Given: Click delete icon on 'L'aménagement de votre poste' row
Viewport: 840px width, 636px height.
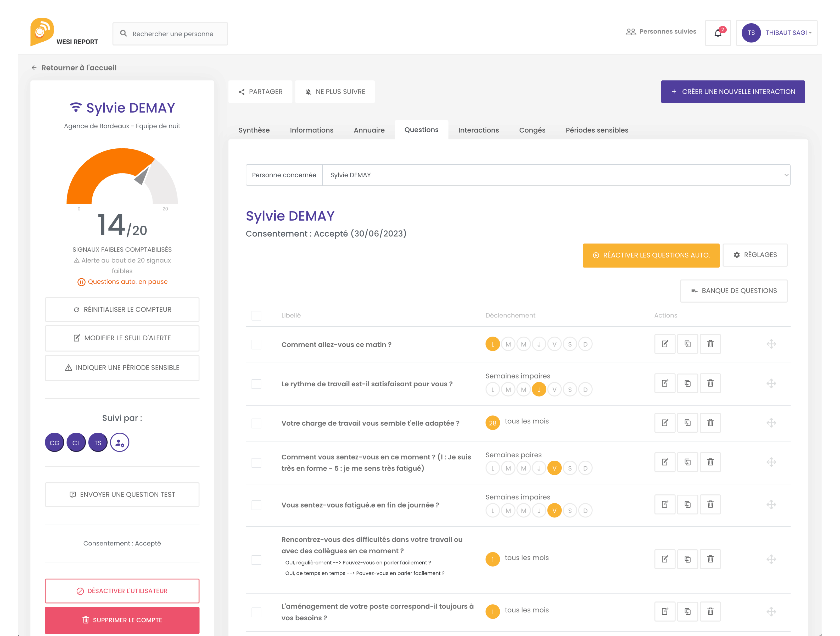Looking at the screenshot, I should (710, 611).
